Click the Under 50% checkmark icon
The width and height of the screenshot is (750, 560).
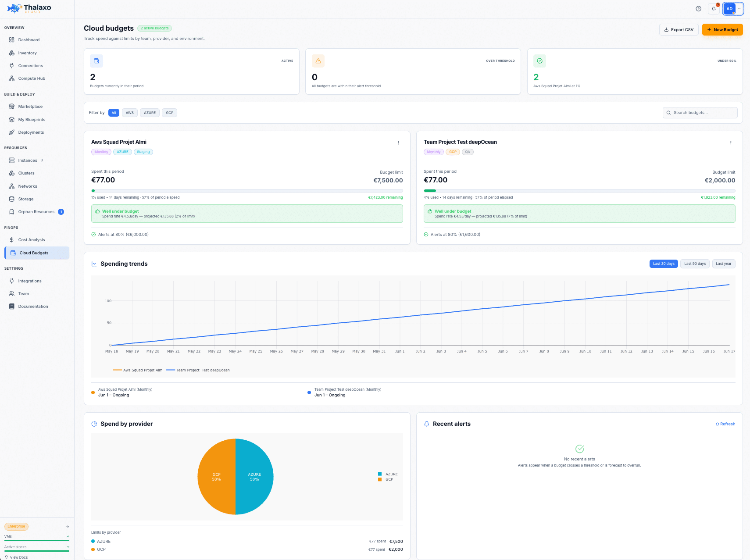pos(540,61)
